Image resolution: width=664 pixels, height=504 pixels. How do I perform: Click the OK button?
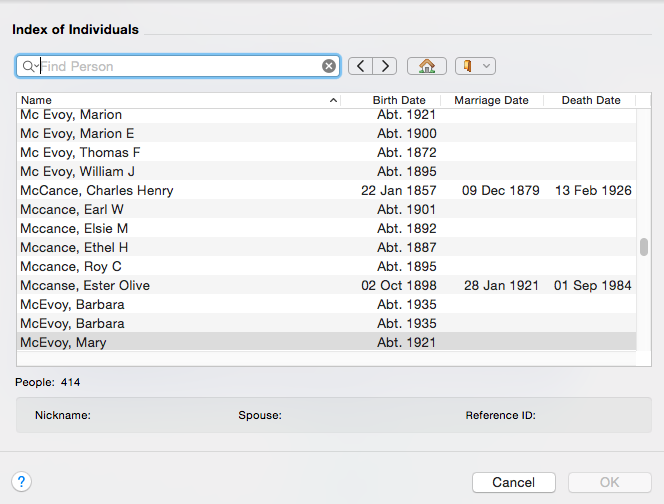click(x=609, y=482)
